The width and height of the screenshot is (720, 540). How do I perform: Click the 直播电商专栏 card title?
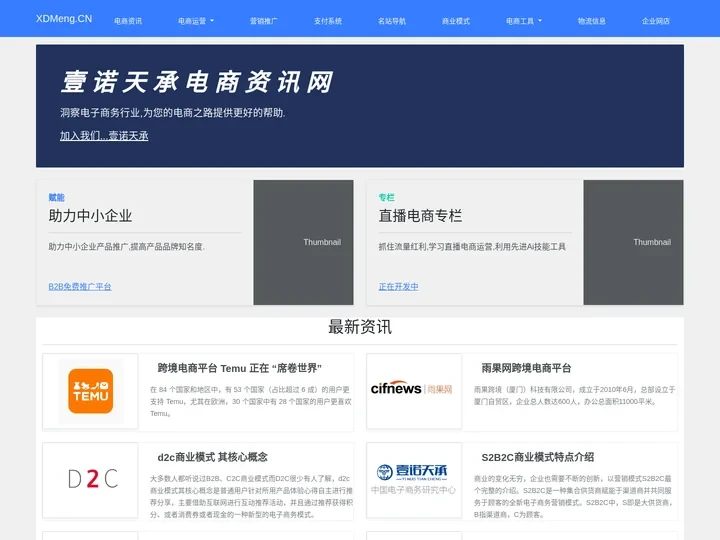420,216
